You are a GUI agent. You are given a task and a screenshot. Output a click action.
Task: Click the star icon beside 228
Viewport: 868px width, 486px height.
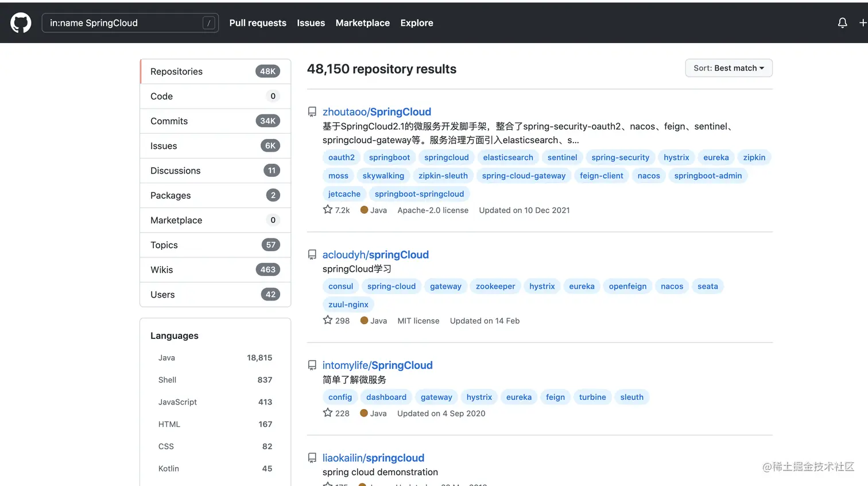[x=328, y=412]
